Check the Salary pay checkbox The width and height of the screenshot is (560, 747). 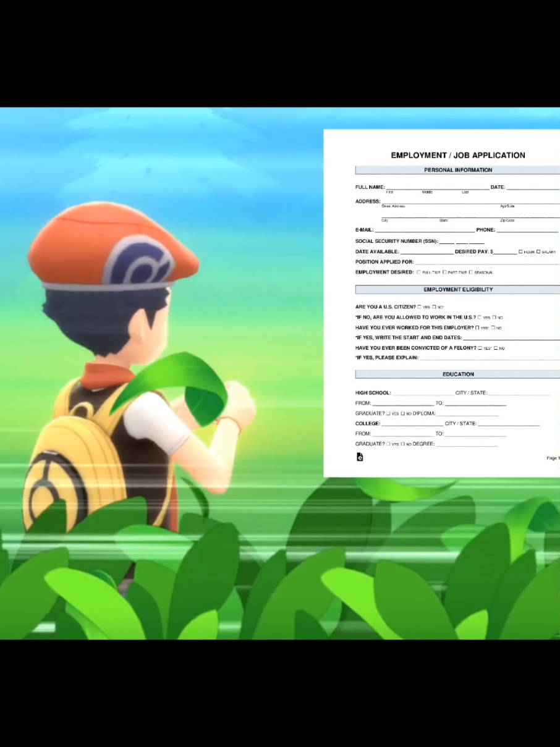click(538, 251)
